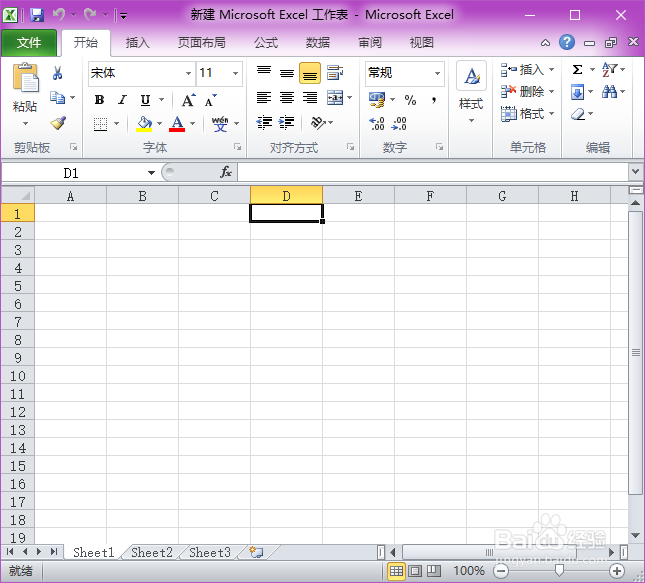Click the cell borders icon
The height and width of the screenshot is (583, 645).
tap(100, 123)
